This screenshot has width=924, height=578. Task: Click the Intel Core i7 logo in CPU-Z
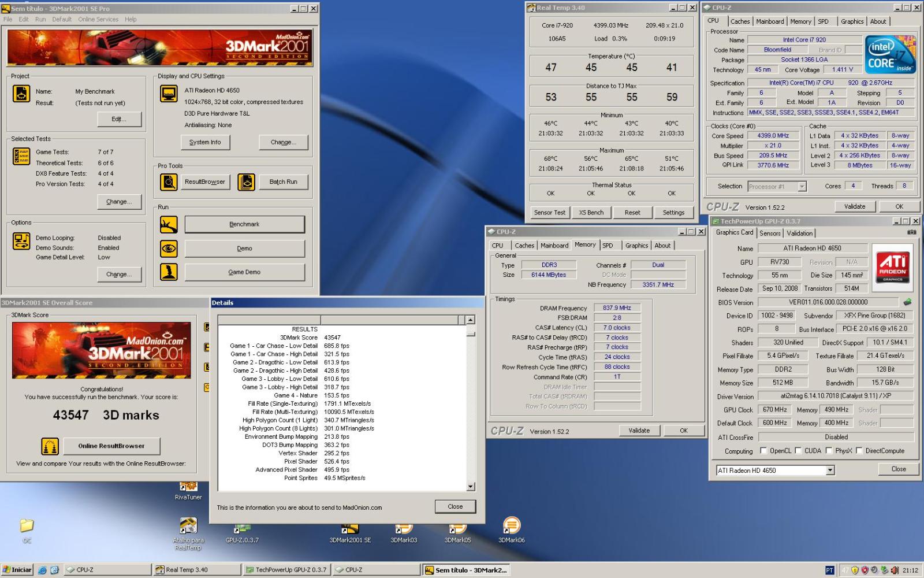point(890,54)
